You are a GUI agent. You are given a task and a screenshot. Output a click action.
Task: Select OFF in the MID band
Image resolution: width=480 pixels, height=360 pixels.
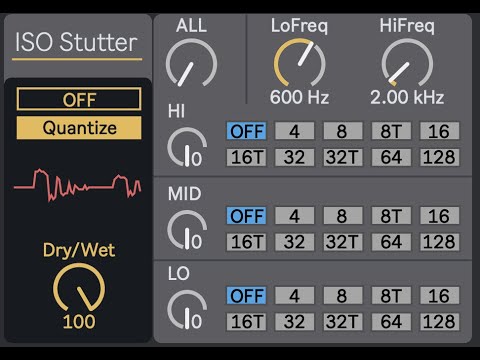coord(246,216)
